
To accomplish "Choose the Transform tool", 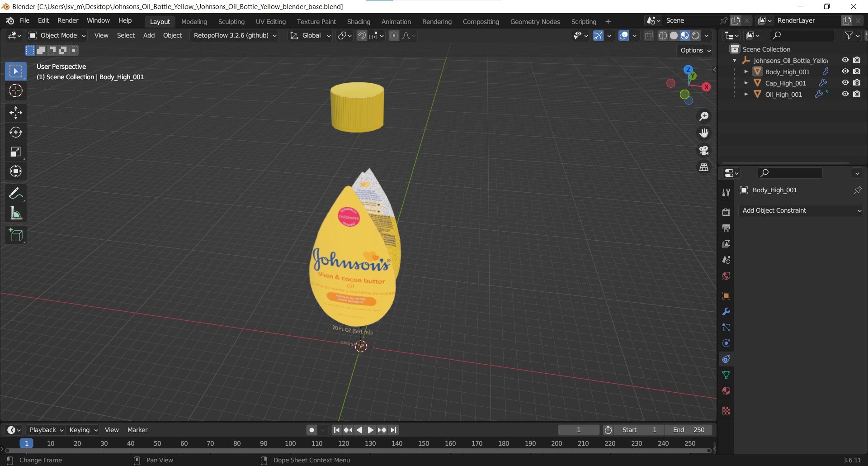I will pyautogui.click(x=16, y=171).
